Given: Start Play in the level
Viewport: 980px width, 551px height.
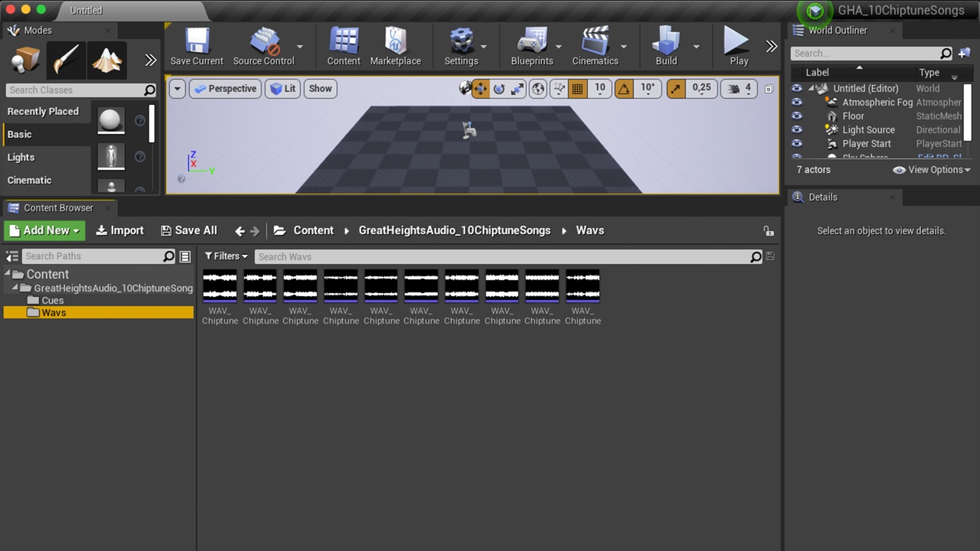Looking at the screenshot, I should tap(738, 47).
